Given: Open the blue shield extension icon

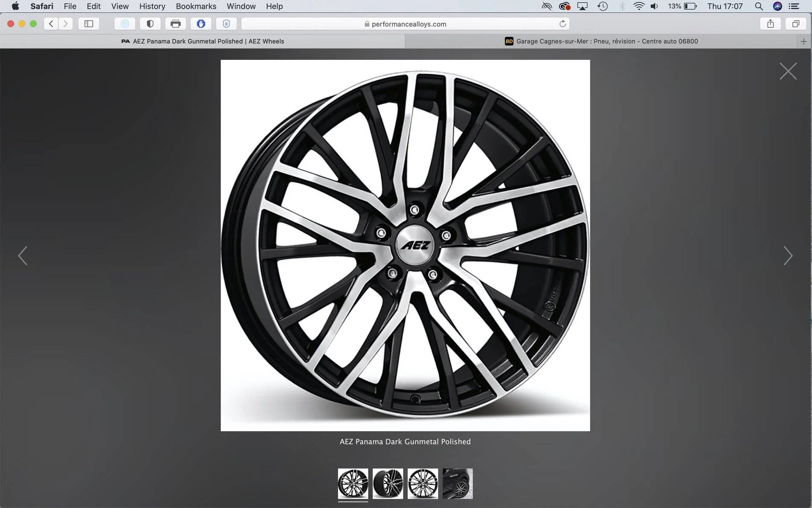Looking at the screenshot, I should [x=227, y=24].
